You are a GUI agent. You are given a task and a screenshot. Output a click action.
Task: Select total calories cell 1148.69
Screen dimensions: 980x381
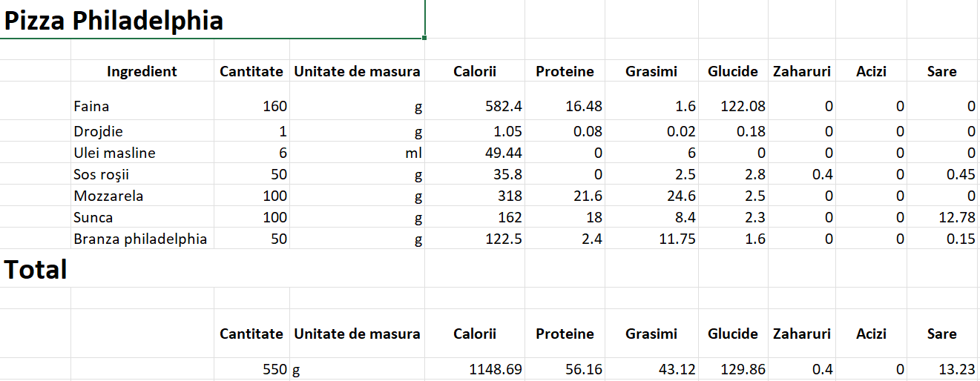tap(475, 369)
